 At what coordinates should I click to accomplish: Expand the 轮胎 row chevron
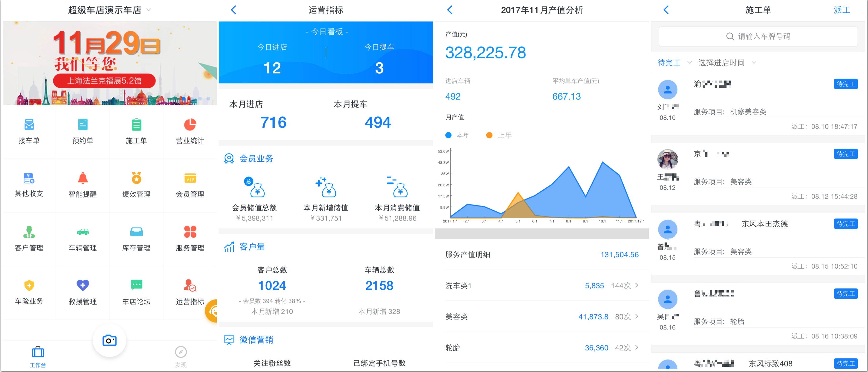point(636,347)
